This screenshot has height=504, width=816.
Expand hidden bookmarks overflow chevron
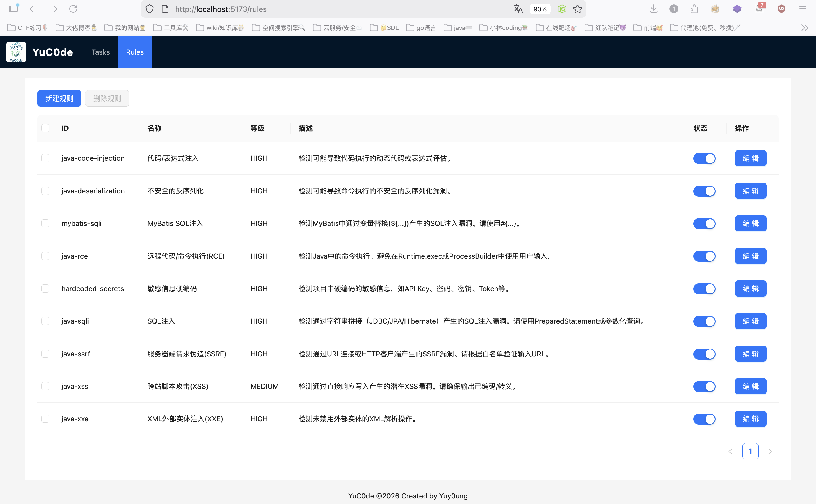coord(804,28)
